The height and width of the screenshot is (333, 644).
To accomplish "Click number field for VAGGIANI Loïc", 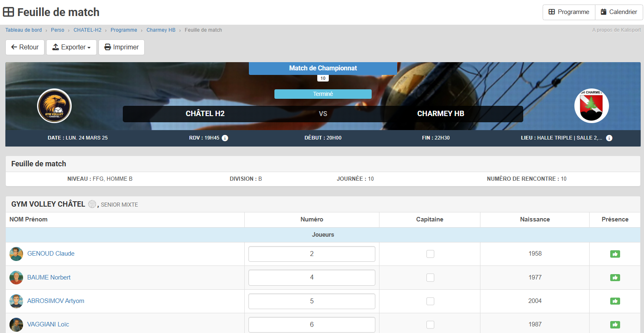I will click(x=311, y=324).
